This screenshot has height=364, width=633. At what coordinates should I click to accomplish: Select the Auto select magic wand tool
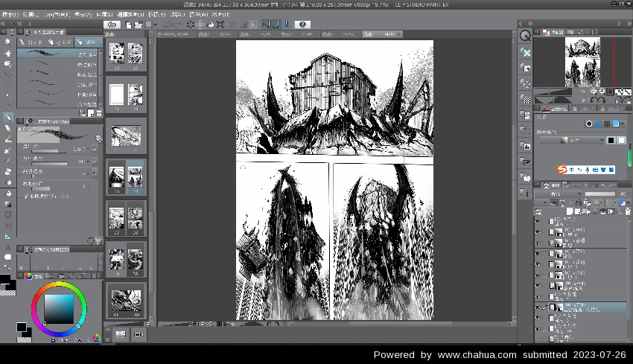tap(7, 96)
